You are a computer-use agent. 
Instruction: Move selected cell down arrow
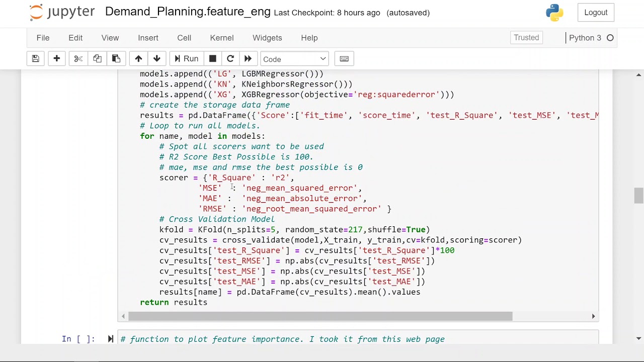(157, 59)
